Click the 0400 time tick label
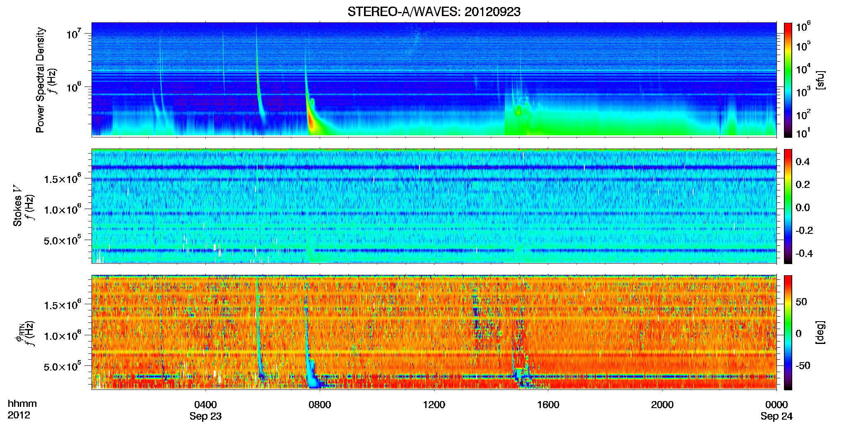Screen dimensions: 868x447 click(x=205, y=404)
